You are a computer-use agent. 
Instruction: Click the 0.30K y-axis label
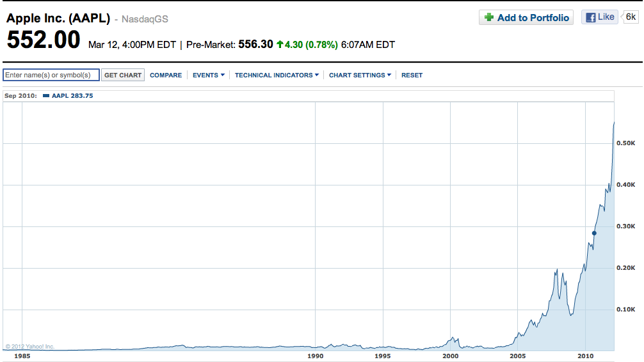click(625, 226)
